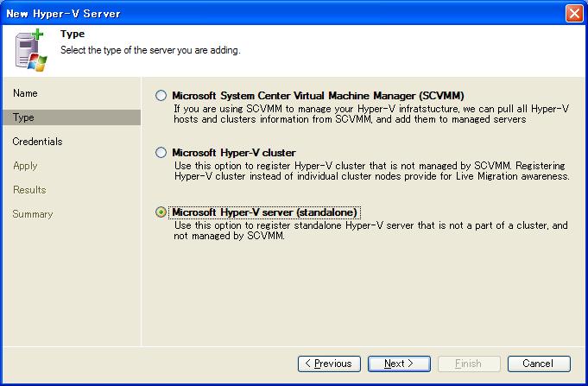Screen dimensions: 588x386
Task: Open the Type wizard step
Action: [x=72, y=117]
